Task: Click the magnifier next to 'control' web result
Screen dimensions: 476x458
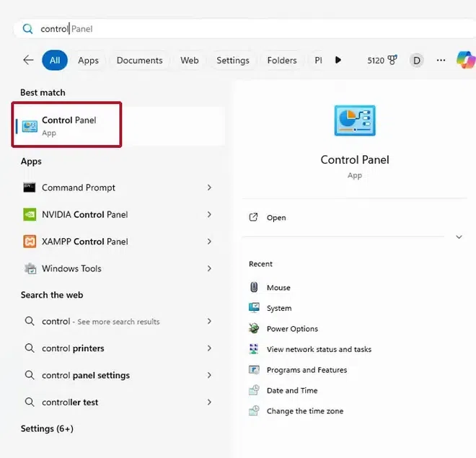Action: (x=30, y=321)
